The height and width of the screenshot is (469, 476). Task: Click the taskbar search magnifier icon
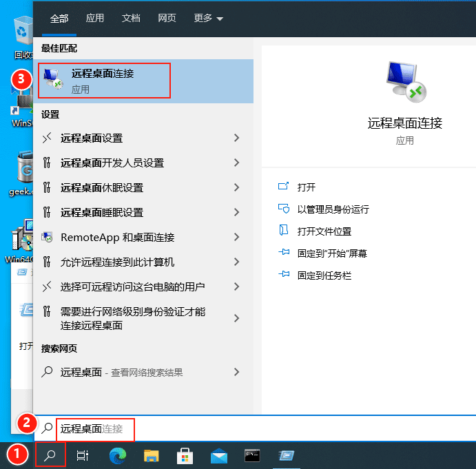pyautogui.click(x=50, y=455)
